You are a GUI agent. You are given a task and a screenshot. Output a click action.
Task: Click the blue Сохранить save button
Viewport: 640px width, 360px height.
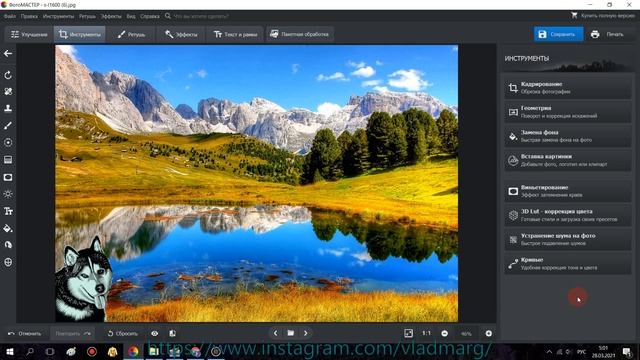coord(558,34)
